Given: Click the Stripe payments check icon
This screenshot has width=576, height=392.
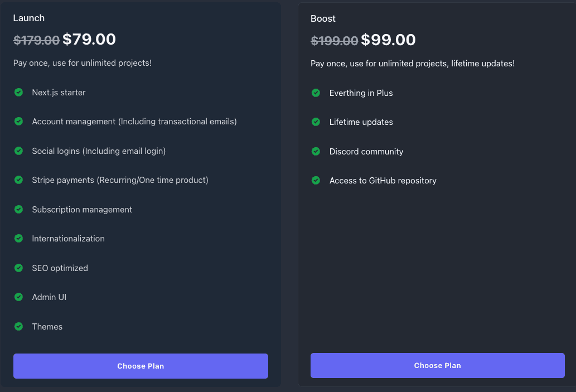Looking at the screenshot, I should click(18, 180).
